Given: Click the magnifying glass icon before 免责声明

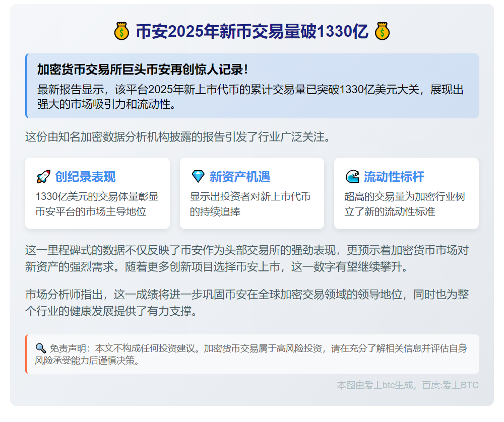Looking at the screenshot, I should tap(41, 348).
